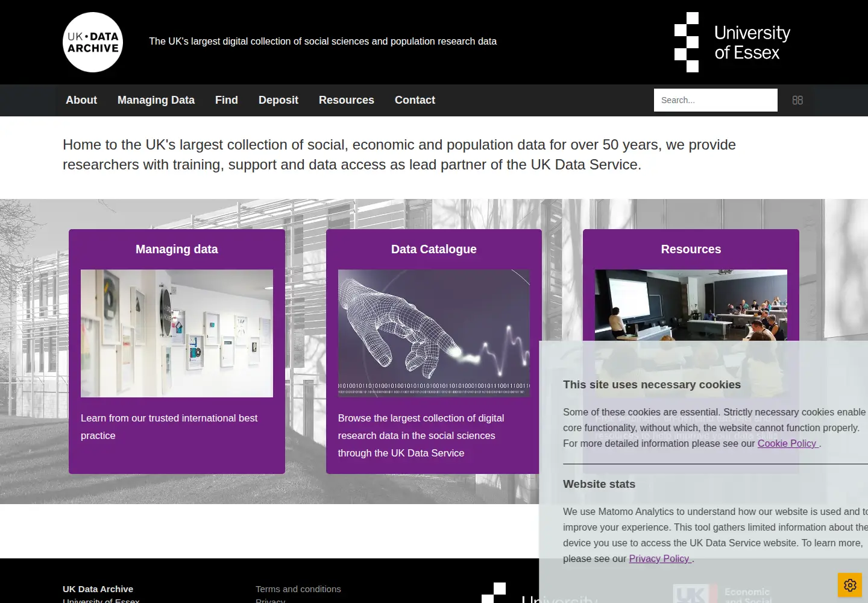
Task: Open the Data Catalogue card heading
Action: 434,249
